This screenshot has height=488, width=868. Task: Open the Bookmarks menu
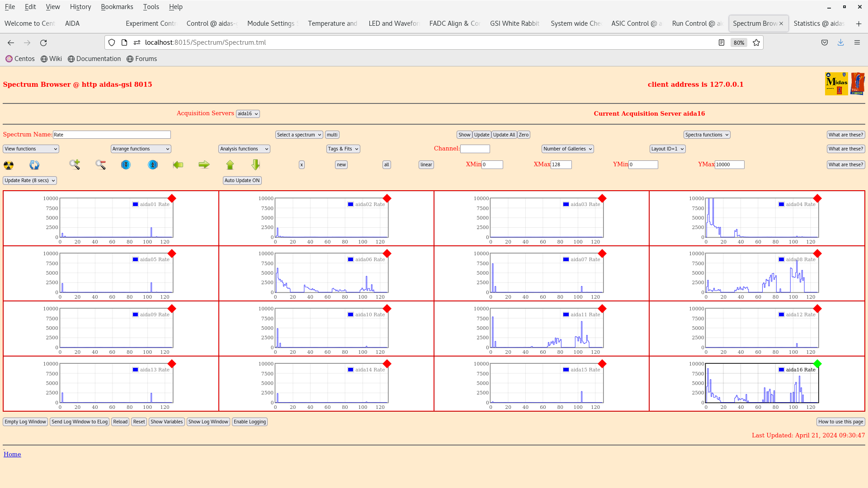[x=117, y=7]
